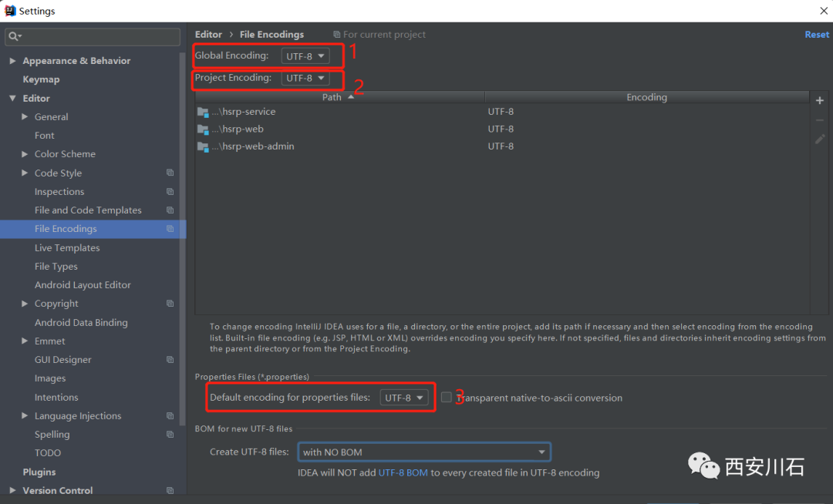Click the settings search field
Screen dimensions: 833x504
(93, 36)
